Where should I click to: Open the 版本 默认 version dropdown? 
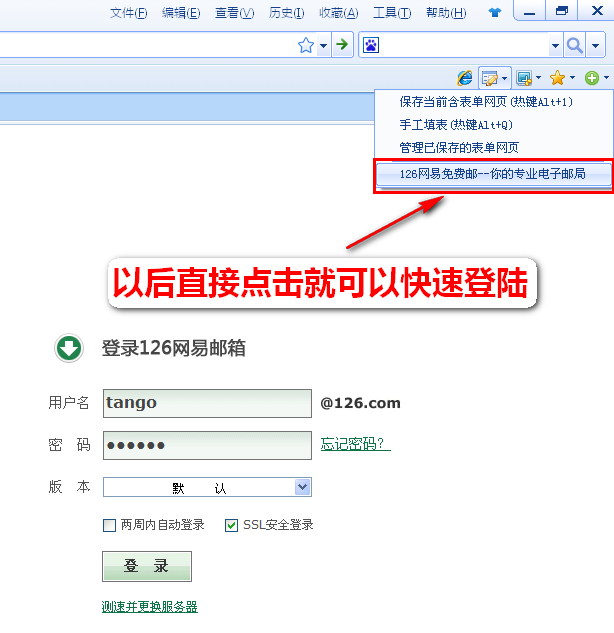[x=207, y=487]
